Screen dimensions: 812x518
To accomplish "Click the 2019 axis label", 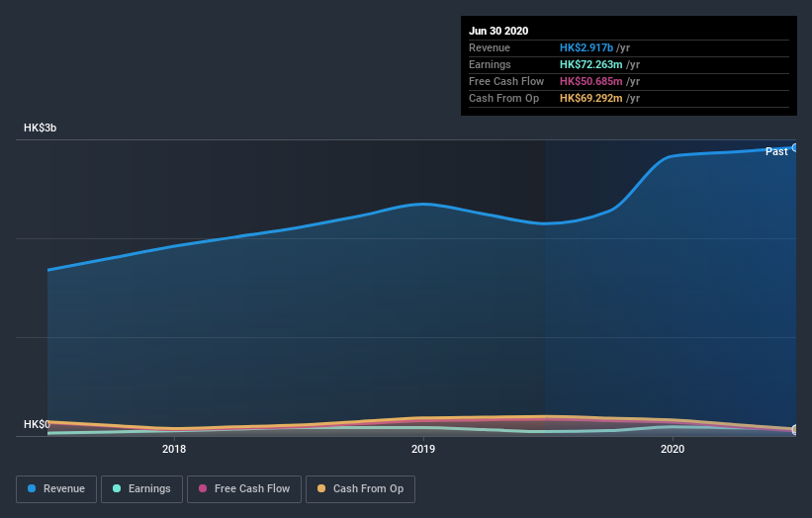I will [423, 449].
